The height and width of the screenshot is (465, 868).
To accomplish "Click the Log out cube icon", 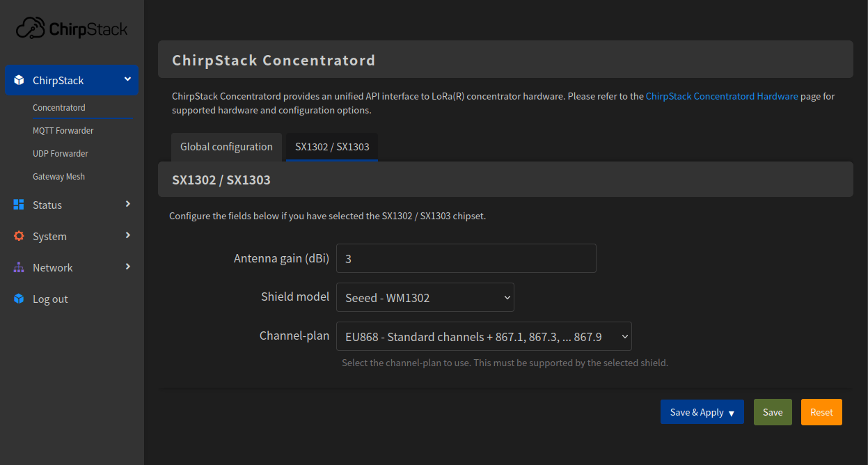I will [19, 299].
